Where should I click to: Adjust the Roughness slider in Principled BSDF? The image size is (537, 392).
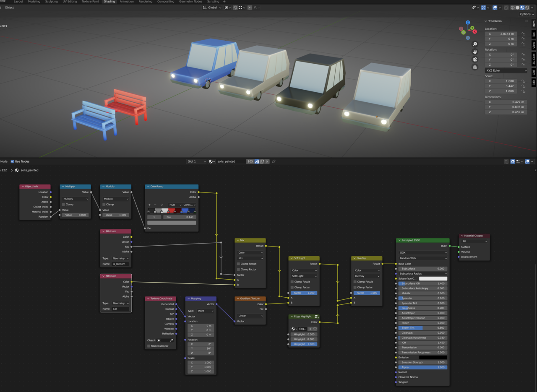[422, 308]
